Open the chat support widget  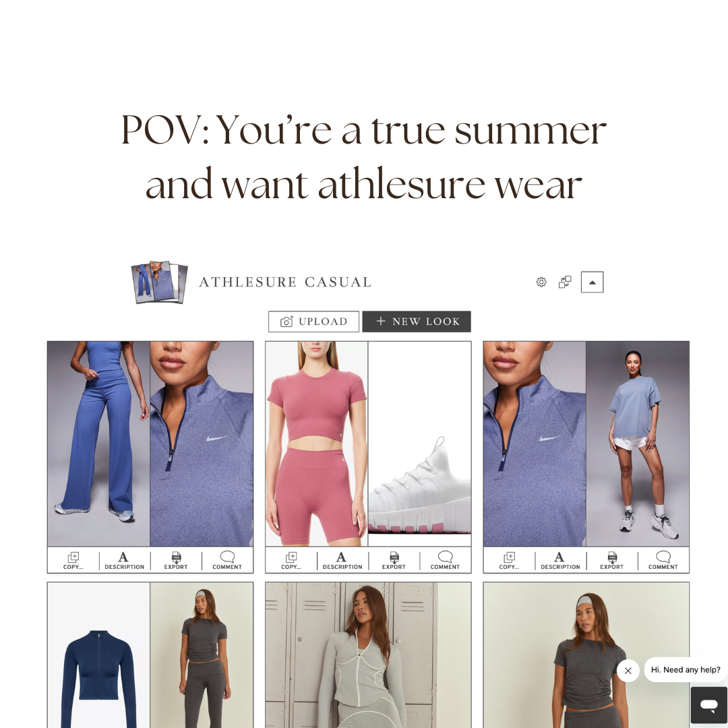[x=709, y=705]
